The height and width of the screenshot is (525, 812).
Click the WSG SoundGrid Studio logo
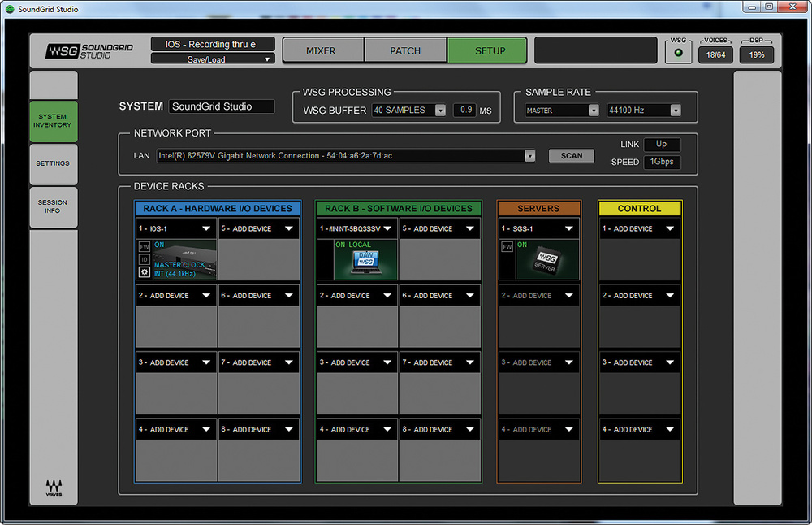[x=89, y=50]
